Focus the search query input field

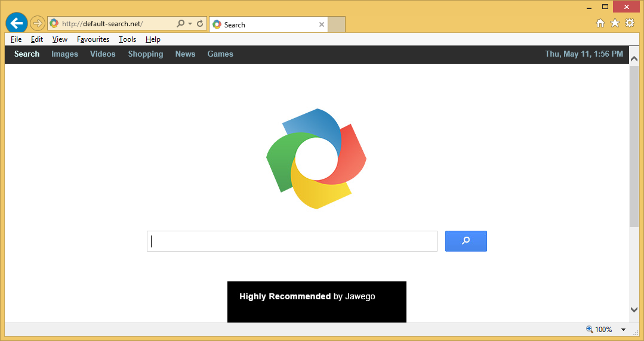coord(292,241)
